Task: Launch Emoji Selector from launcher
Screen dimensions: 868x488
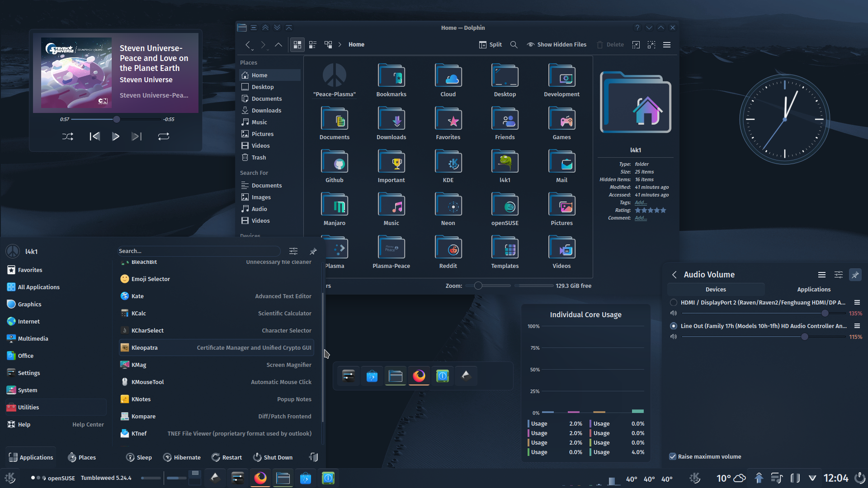Action: 216,279
